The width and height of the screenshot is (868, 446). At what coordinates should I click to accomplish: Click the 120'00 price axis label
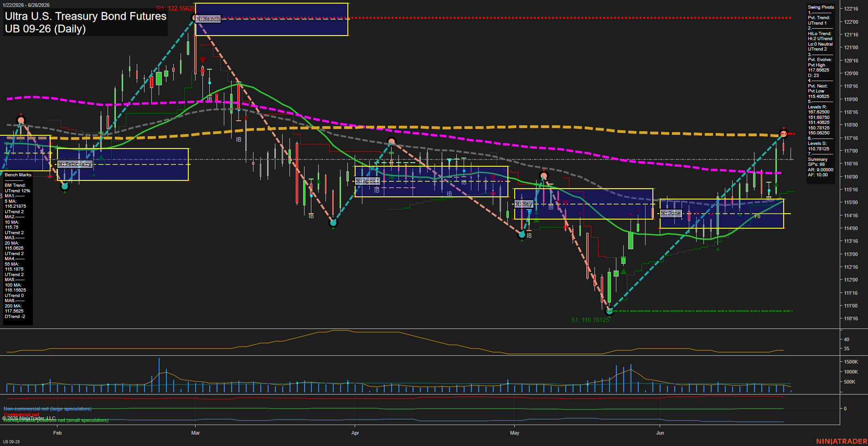coord(851,73)
